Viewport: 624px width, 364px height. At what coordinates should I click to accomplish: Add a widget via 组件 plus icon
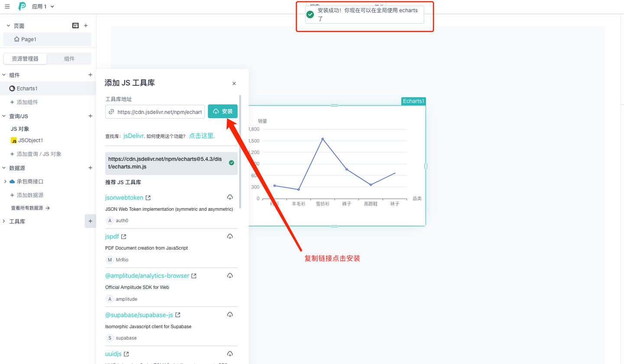90,75
